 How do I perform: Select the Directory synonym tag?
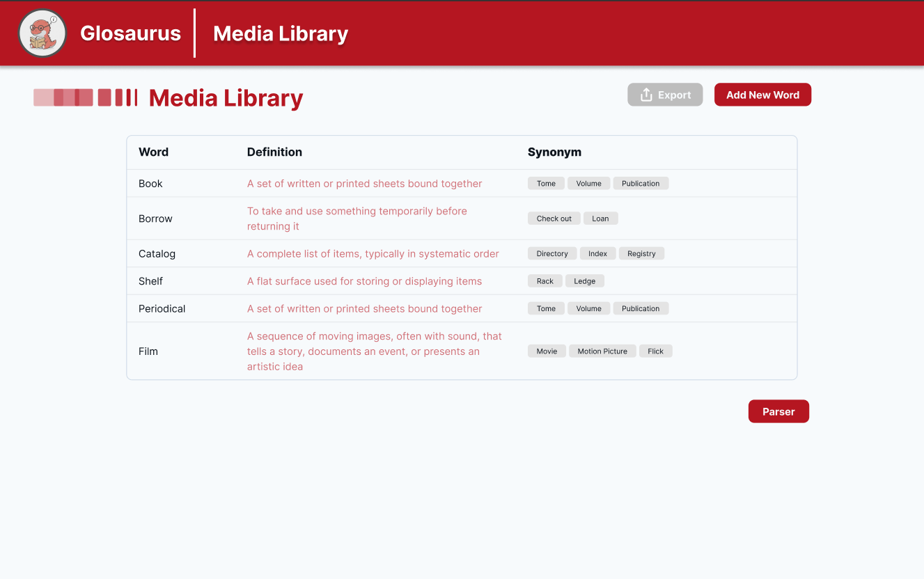(552, 254)
